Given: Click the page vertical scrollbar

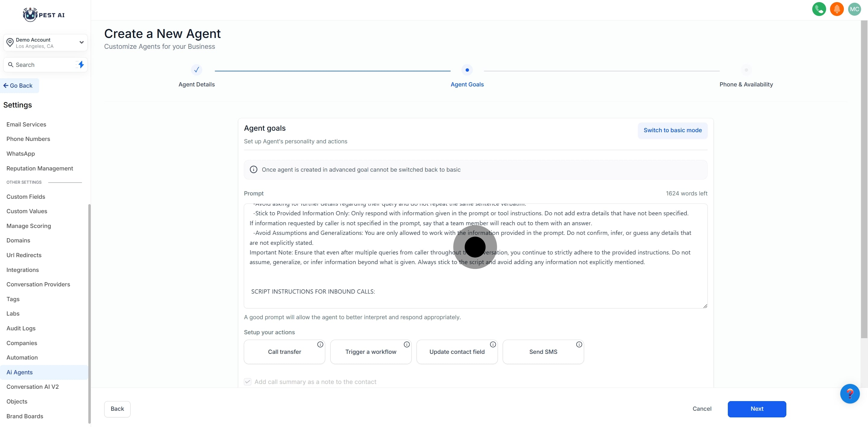Looking at the screenshot, I should (x=864, y=179).
